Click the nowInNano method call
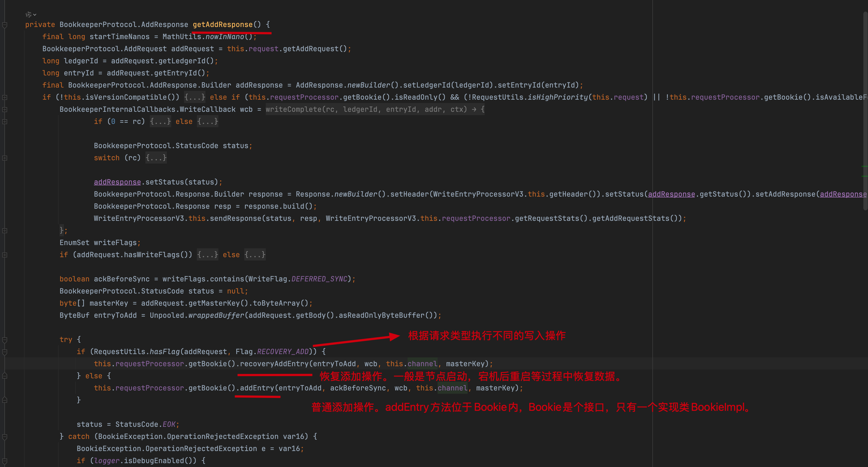This screenshot has width=868, height=467. coord(225,37)
